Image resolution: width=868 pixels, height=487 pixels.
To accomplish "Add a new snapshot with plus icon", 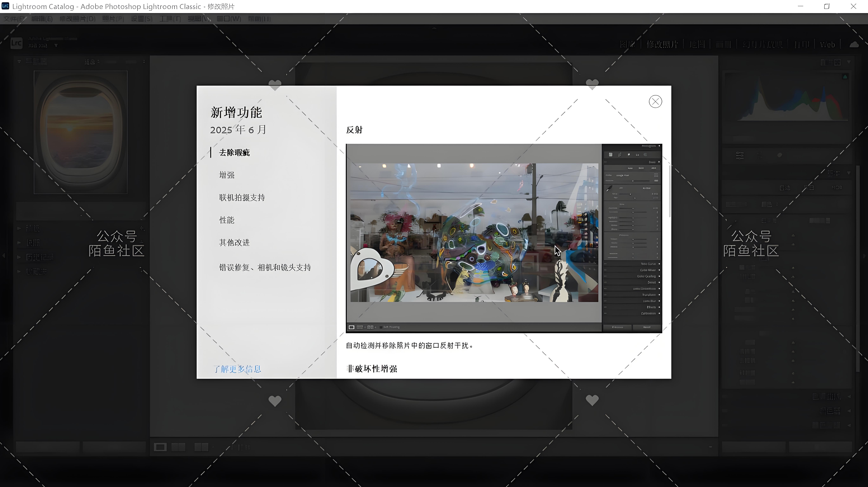I will point(142,242).
